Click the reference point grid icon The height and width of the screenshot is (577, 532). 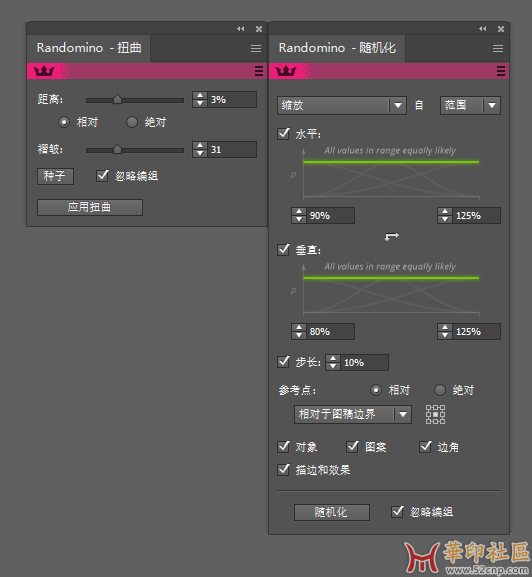[x=436, y=415]
